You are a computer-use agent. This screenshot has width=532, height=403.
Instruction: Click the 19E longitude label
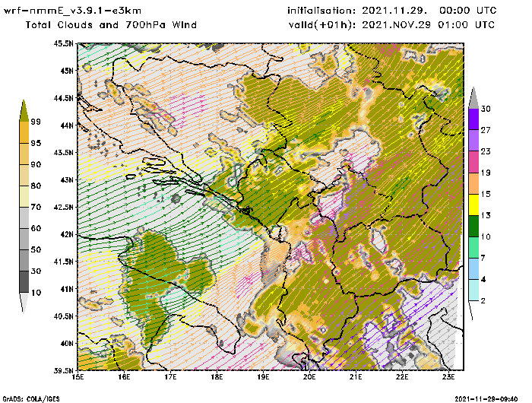click(x=263, y=377)
